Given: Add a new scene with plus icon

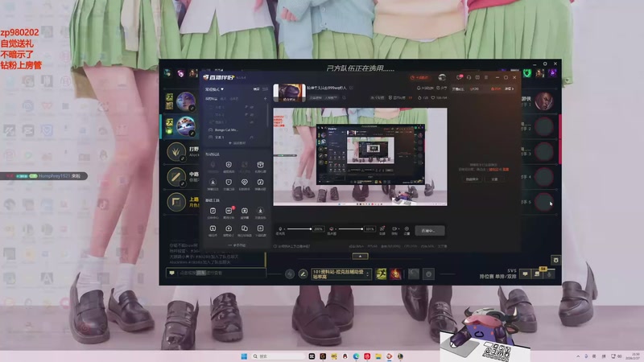Looking at the screenshot, I should [x=265, y=98].
